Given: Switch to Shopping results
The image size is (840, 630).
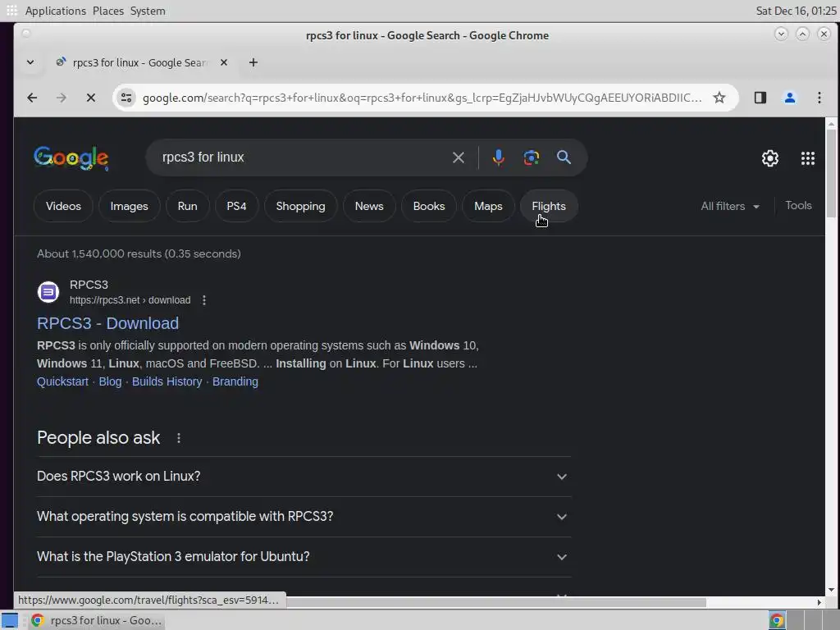Looking at the screenshot, I should pyautogui.click(x=300, y=206).
